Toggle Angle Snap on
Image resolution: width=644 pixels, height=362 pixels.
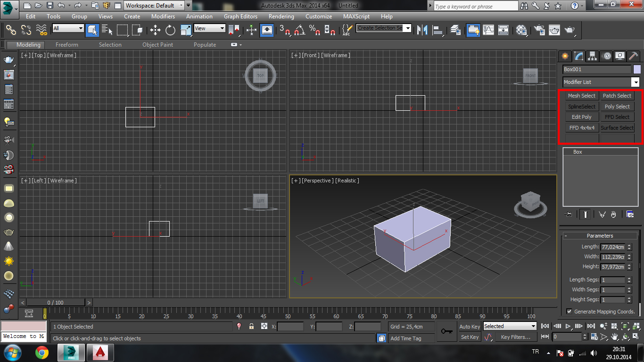pos(299,30)
